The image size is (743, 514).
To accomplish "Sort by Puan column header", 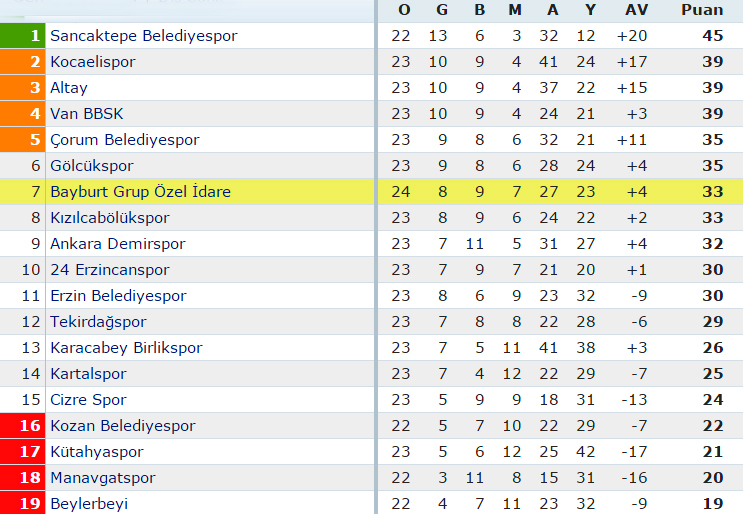I will 702,10.
